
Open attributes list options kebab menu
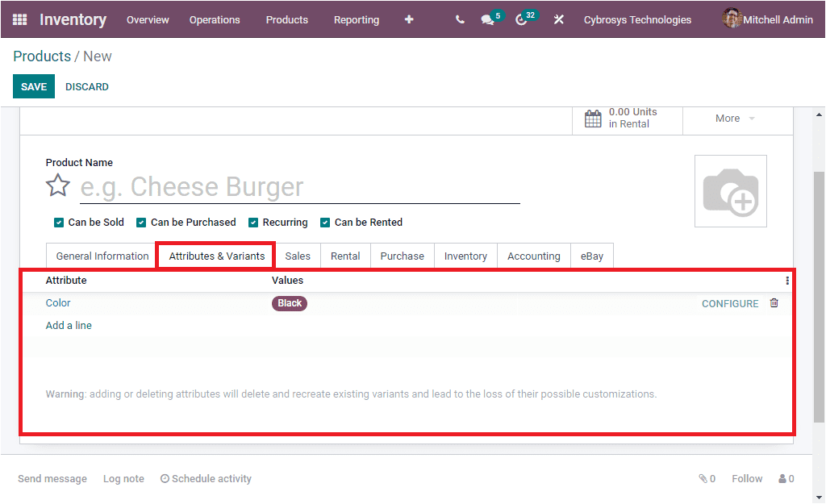tap(786, 280)
